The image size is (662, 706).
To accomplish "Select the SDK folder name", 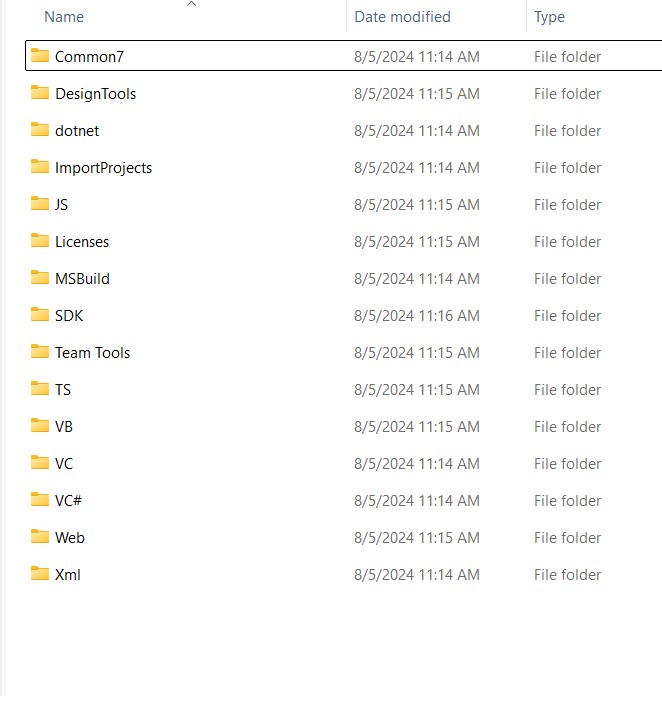I will pyautogui.click(x=69, y=316).
